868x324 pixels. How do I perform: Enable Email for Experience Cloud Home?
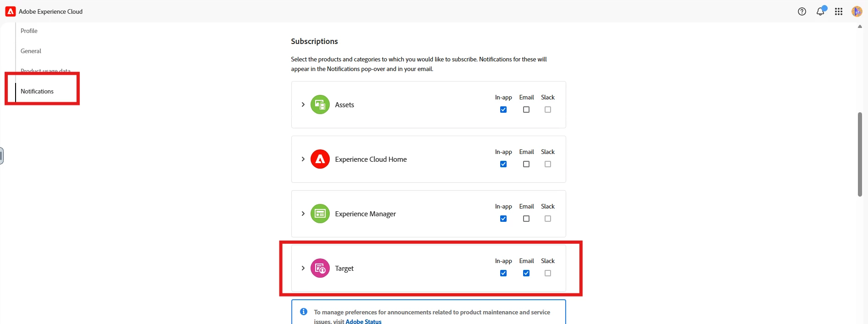pyautogui.click(x=526, y=164)
